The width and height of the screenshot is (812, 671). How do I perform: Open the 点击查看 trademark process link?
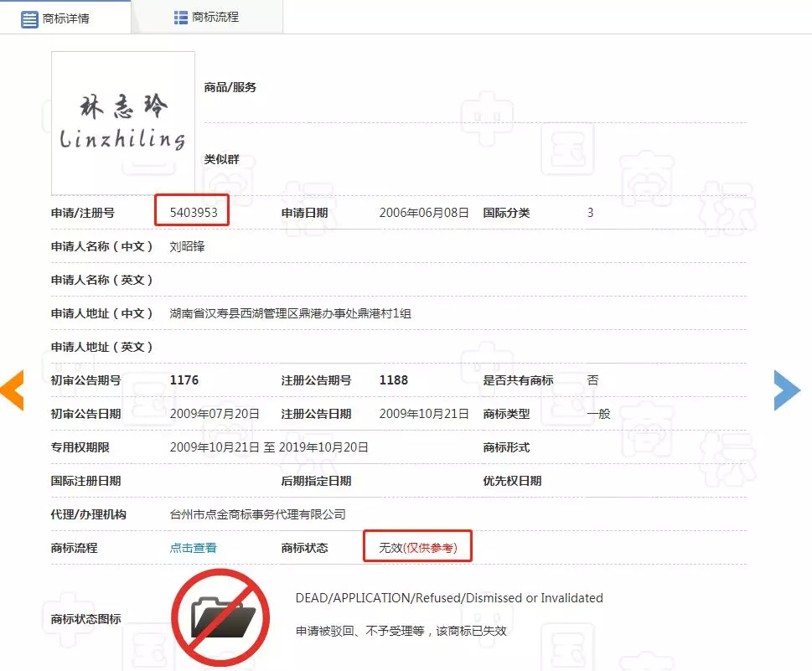tap(194, 548)
